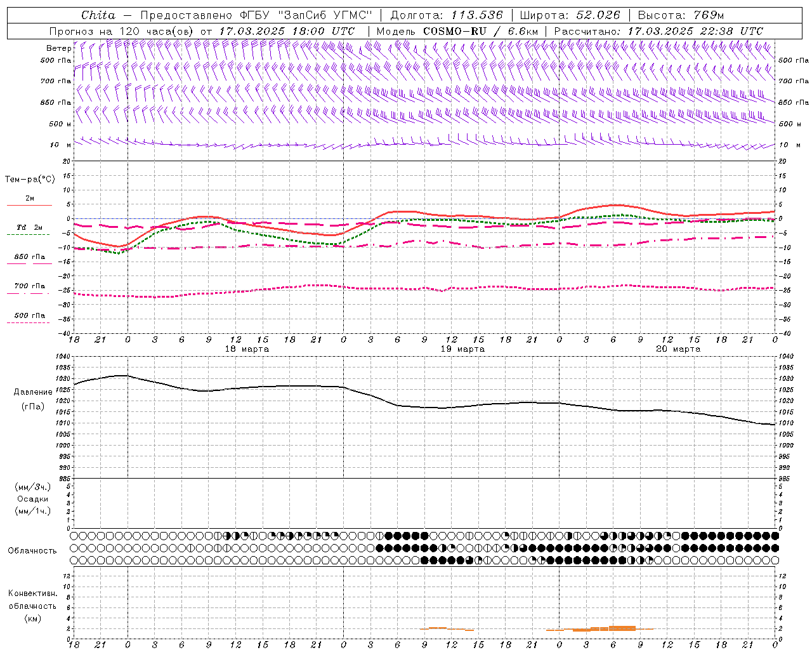Select the "Осадки" precipitation label

pyautogui.click(x=33, y=499)
